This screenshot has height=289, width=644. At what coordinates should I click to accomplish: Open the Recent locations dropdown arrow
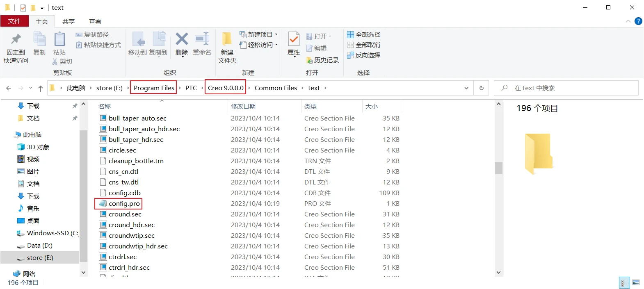(x=30, y=88)
